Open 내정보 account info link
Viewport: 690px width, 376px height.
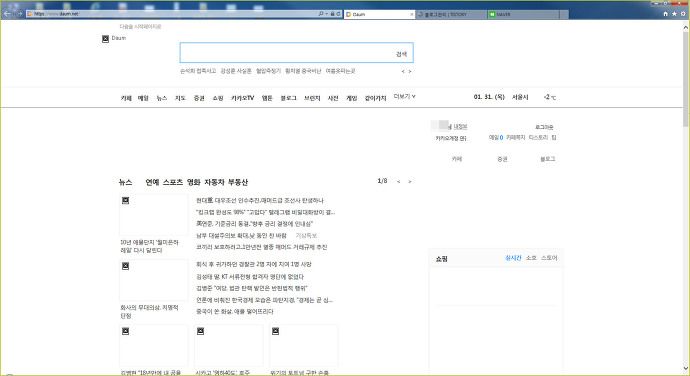(460, 127)
